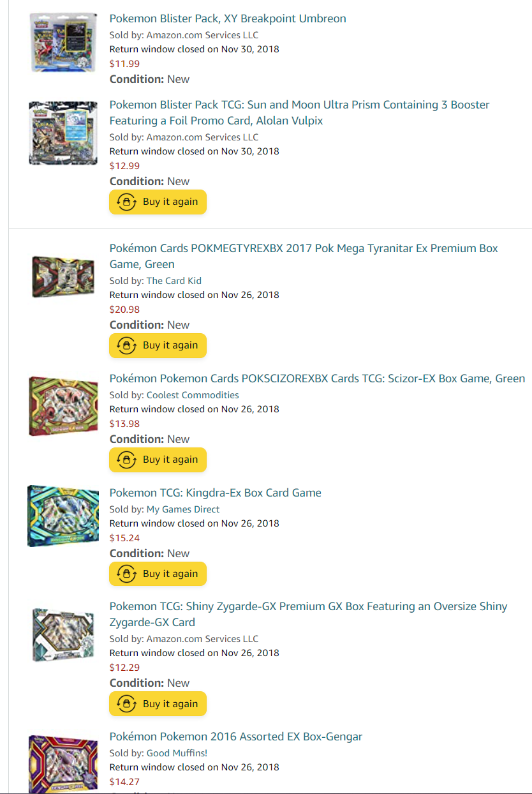Open Scizor-EX Box Game product title
This screenshot has width=532, height=794.
317,378
